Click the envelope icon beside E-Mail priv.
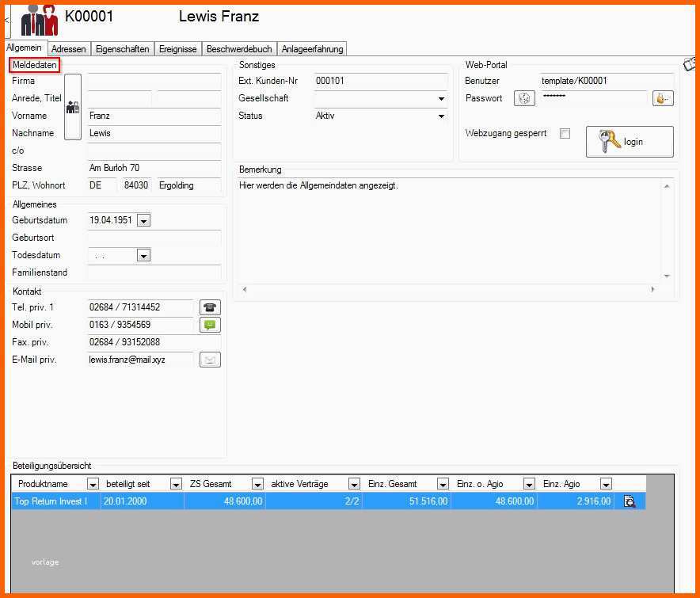Screen dimensions: 700x598 [x=210, y=360]
